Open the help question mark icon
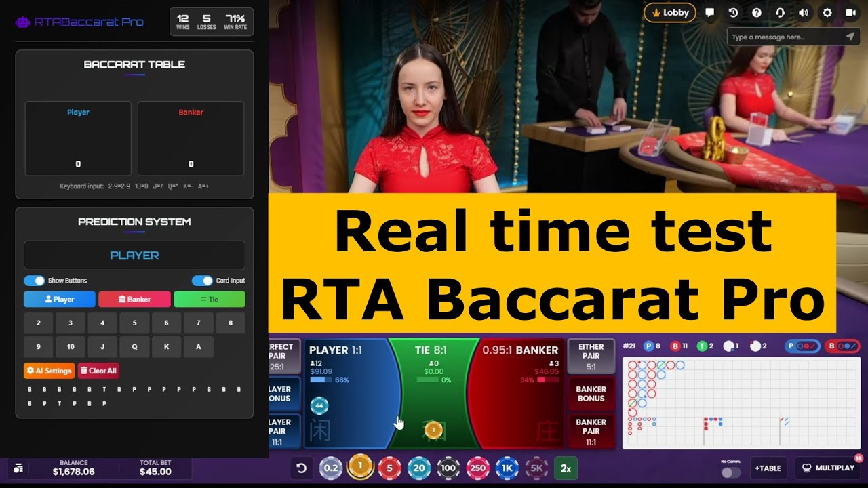Viewport: 868px width, 488px height. [757, 12]
